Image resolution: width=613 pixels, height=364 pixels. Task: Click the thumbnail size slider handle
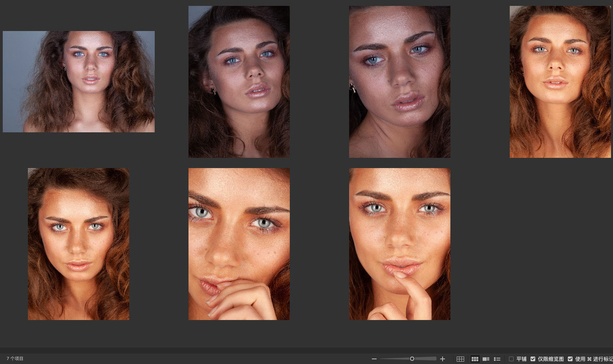tap(412, 359)
